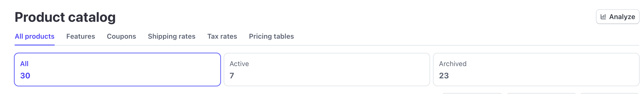This screenshot has height=94, width=644.
Task: Click the All count of 30
Action: click(25, 76)
